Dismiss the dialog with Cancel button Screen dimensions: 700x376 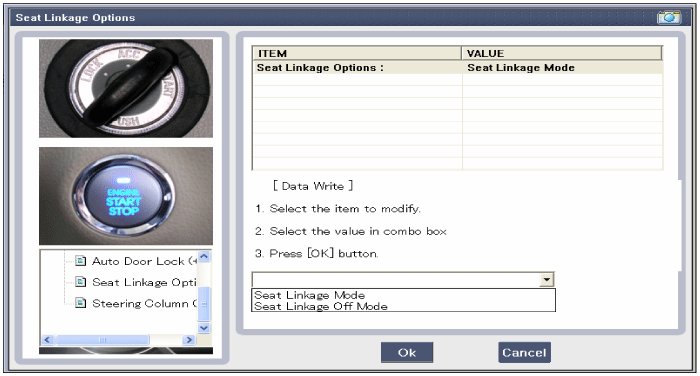pyautogui.click(x=524, y=352)
